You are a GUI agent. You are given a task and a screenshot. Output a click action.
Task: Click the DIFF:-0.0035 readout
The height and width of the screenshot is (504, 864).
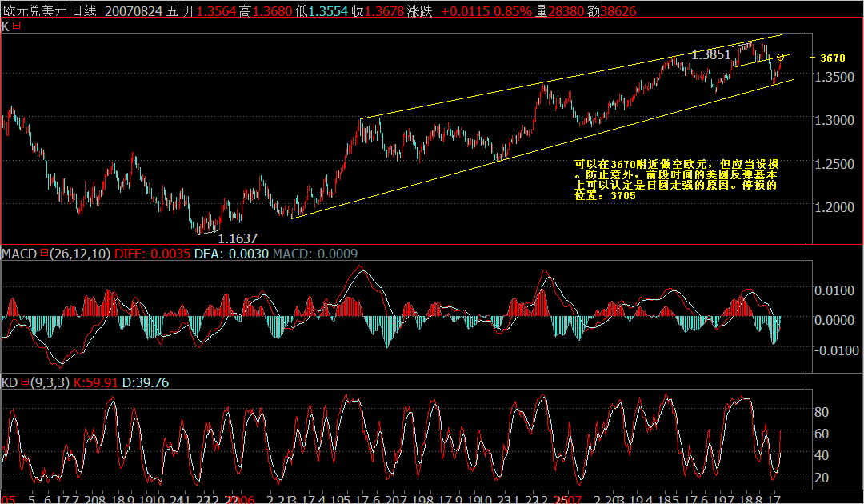(152, 254)
